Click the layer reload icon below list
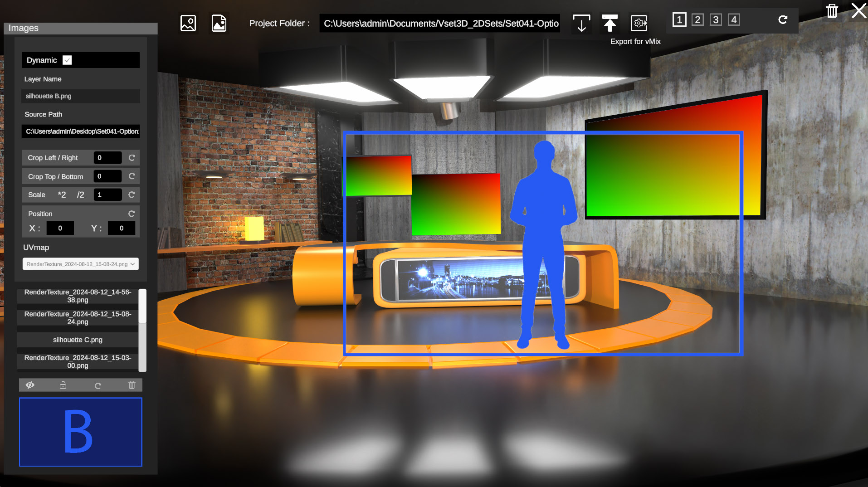 (x=98, y=385)
